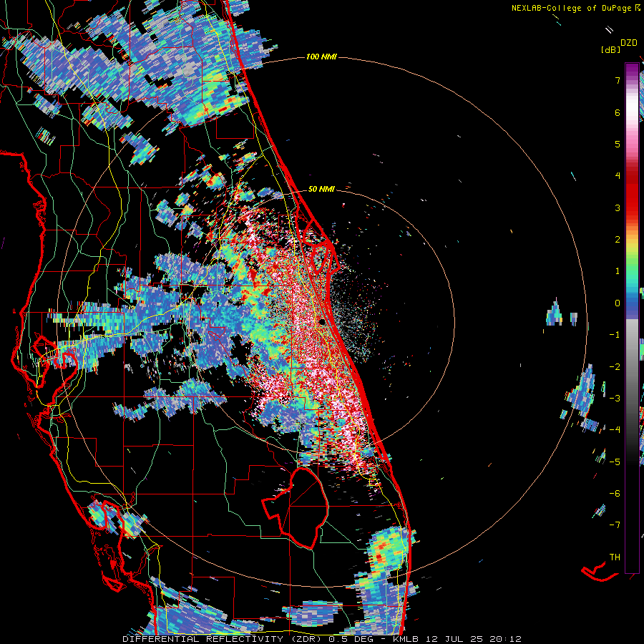The image size is (644, 644).
Task: Click the 2 value on color scale
Action: [x=618, y=240]
